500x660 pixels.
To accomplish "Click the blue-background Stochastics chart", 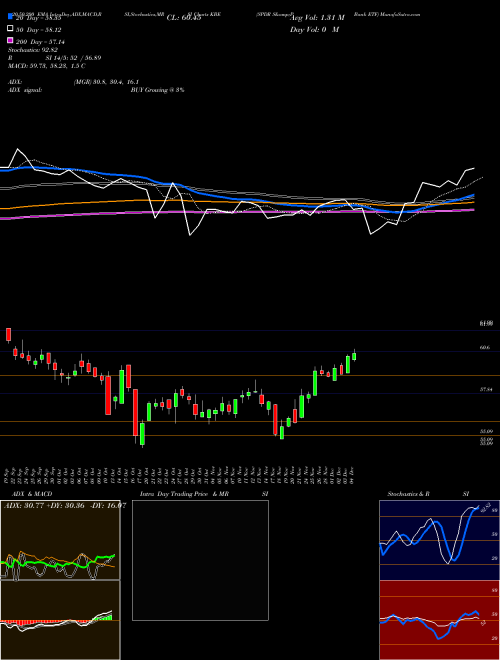I will (439, 540).
